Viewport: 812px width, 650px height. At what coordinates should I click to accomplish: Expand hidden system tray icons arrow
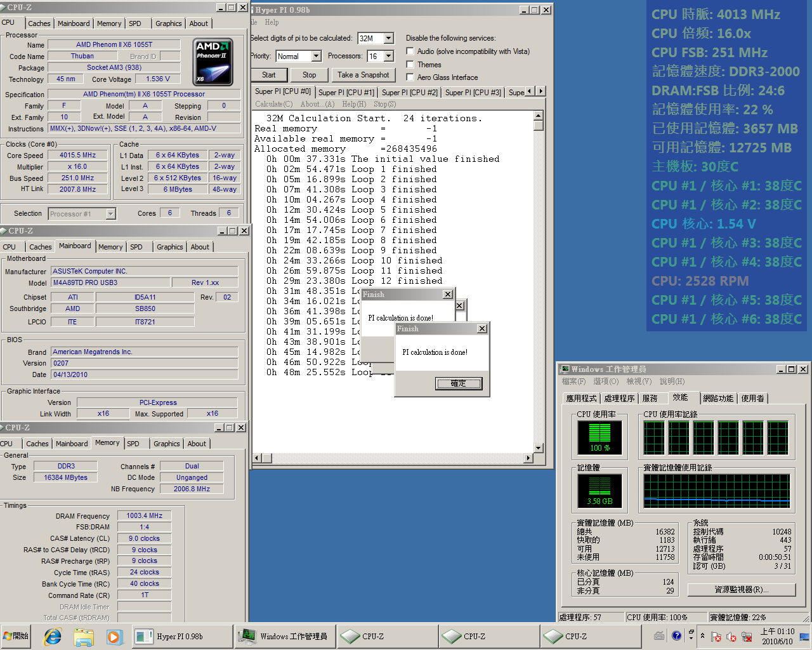(702, 636)
